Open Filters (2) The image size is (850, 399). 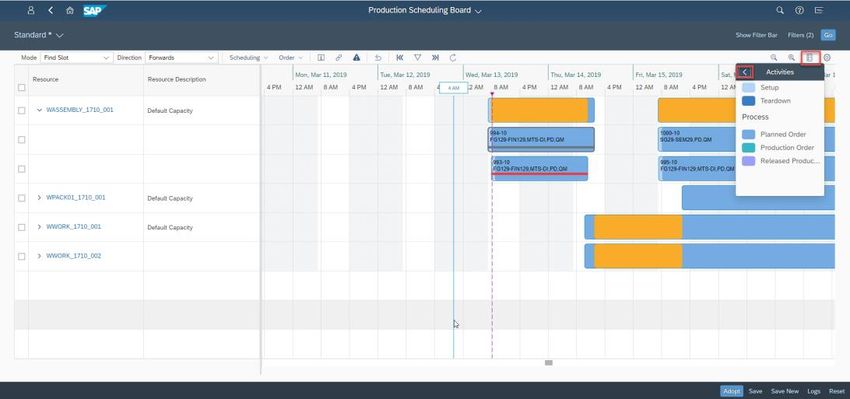click(x=801, y=35)
